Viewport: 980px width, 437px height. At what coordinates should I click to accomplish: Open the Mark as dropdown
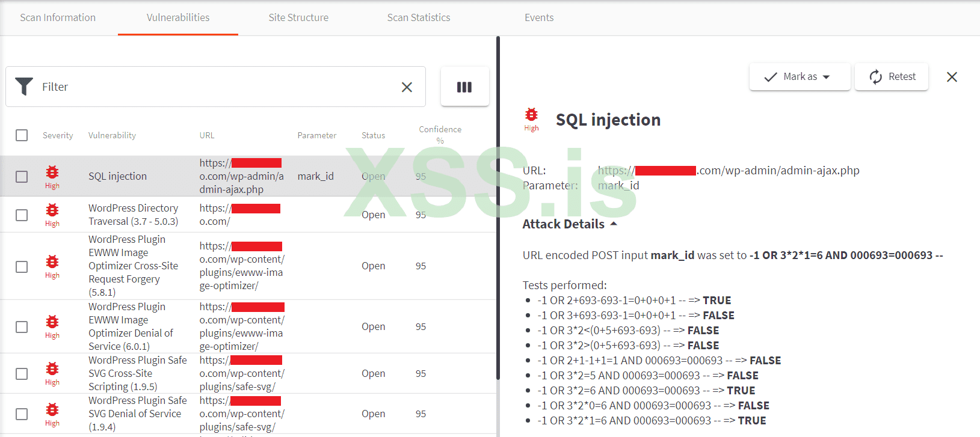click(x=800, y=77)
